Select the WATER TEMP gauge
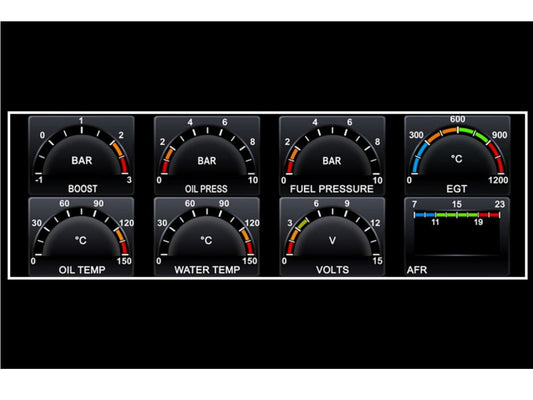The image size is (533, 400). [207, 237]
